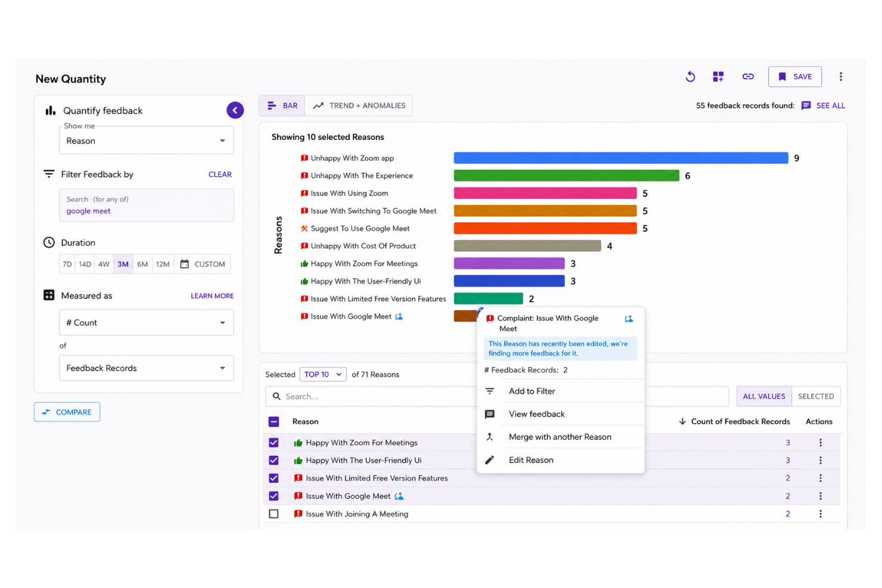Open the three-dot menu beside Save
Viewport: 882px width, 588px height.
pos(841,76)
